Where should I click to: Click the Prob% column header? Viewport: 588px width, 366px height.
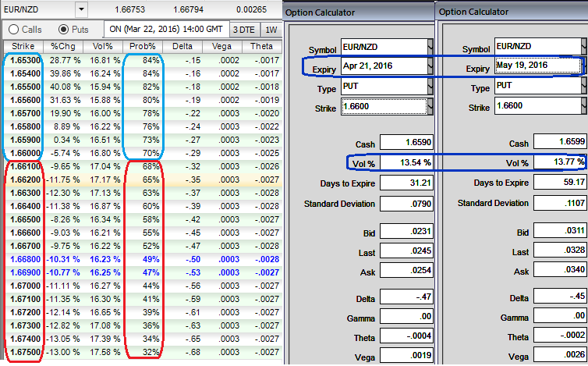pyautogui.click(x=143, y=46)
